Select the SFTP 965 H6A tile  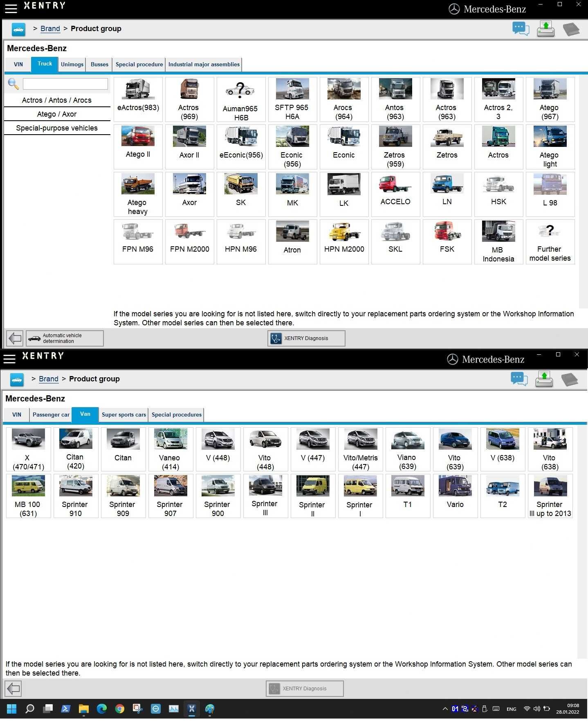(293, 99)
